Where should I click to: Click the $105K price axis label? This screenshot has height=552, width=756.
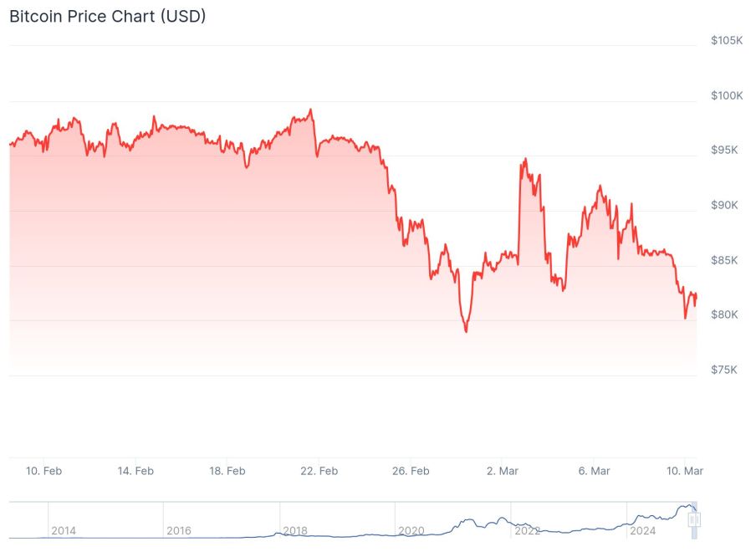pos(725,41)
